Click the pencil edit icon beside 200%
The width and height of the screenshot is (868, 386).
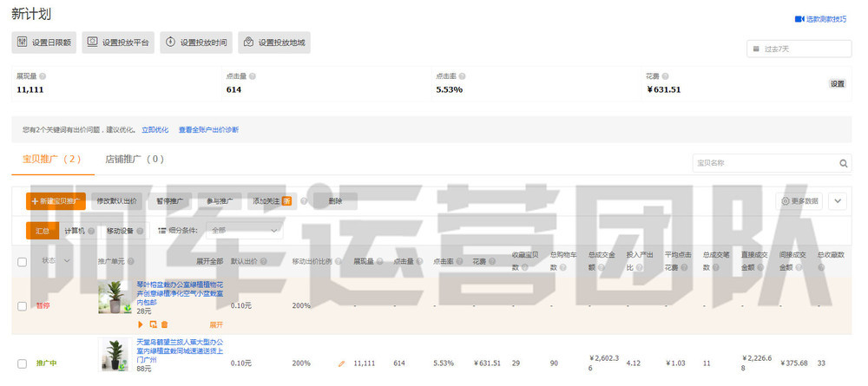[341, 363]
